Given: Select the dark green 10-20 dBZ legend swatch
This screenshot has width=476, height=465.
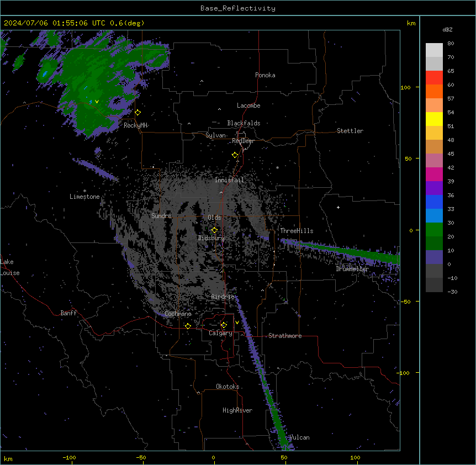Looking at the screenshot, I should point(434,244).
